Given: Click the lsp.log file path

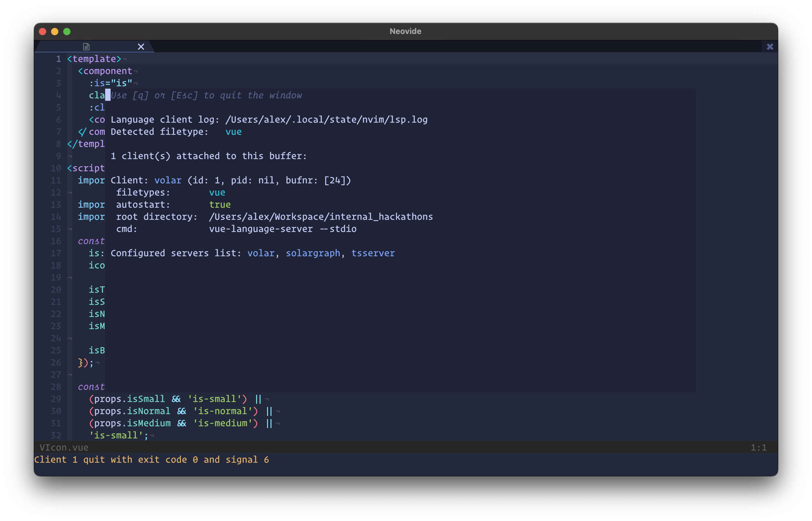Looking at the screenshot, I should pos(326,120).
